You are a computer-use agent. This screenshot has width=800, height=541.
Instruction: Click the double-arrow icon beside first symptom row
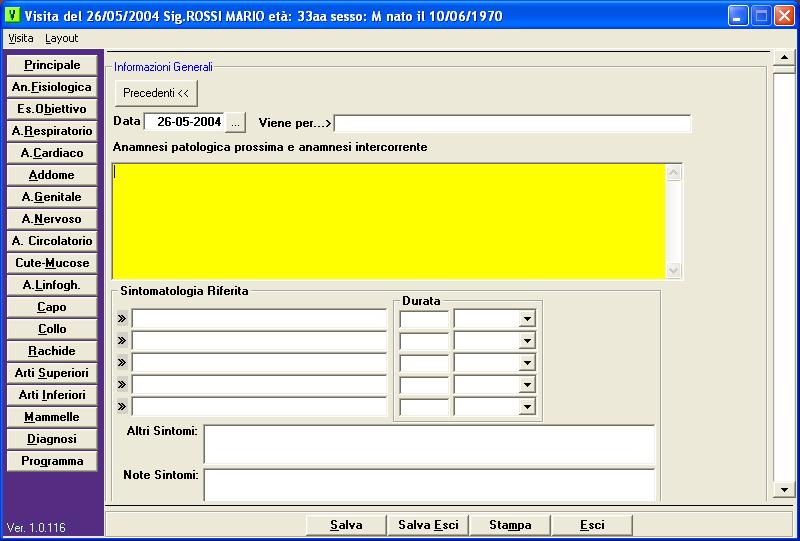point(123,319)
